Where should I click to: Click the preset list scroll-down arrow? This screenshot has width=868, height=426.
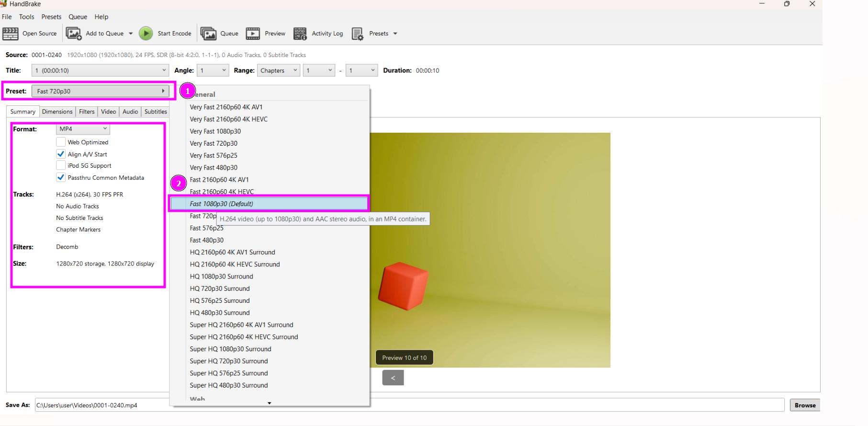[x=269, y=403]
